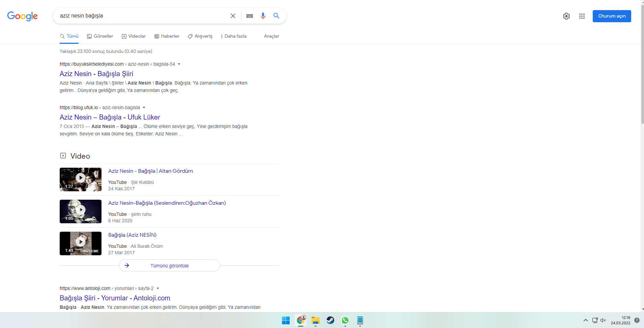644x328 pixels.
Task: Click the www.antoloji.com URL breadcrumb
Action: [x=107, y=288]
